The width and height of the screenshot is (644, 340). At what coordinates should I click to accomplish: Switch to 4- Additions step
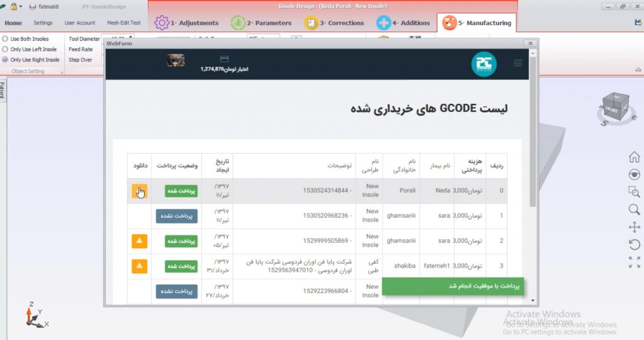pos(403,23)
